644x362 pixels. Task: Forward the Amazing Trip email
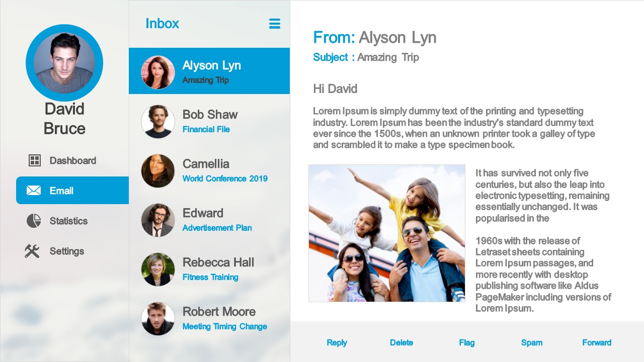(x=597, y=342)
